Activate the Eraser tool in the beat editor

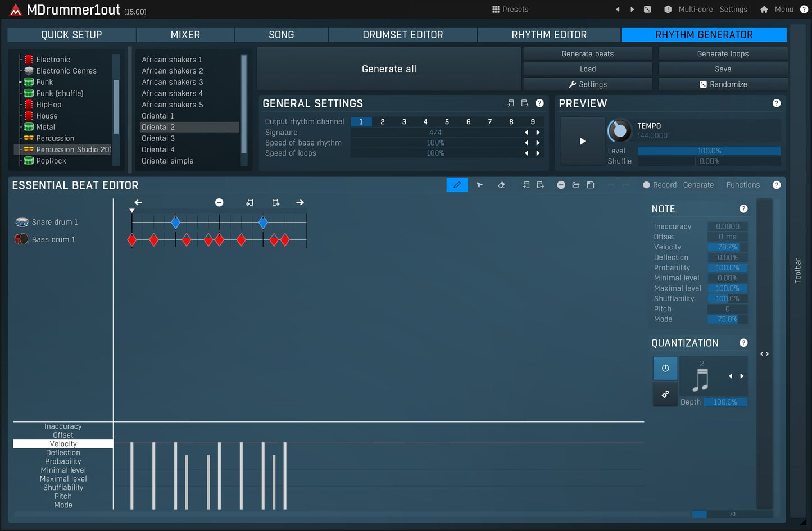(x=501, y=185)
